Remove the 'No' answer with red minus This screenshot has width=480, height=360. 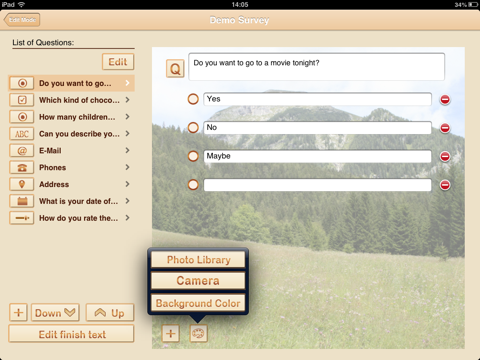pos(445,128)
